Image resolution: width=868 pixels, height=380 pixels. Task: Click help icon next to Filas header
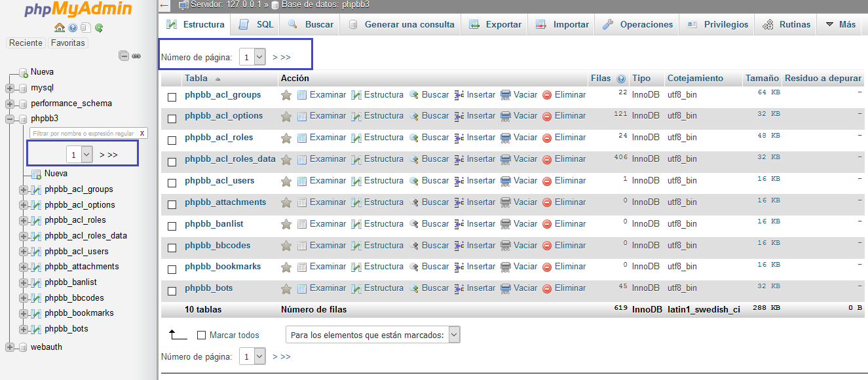tap(621, 79)
